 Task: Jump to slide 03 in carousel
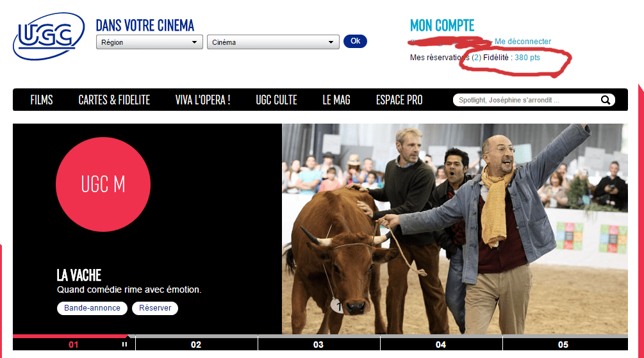coord(318,345)
